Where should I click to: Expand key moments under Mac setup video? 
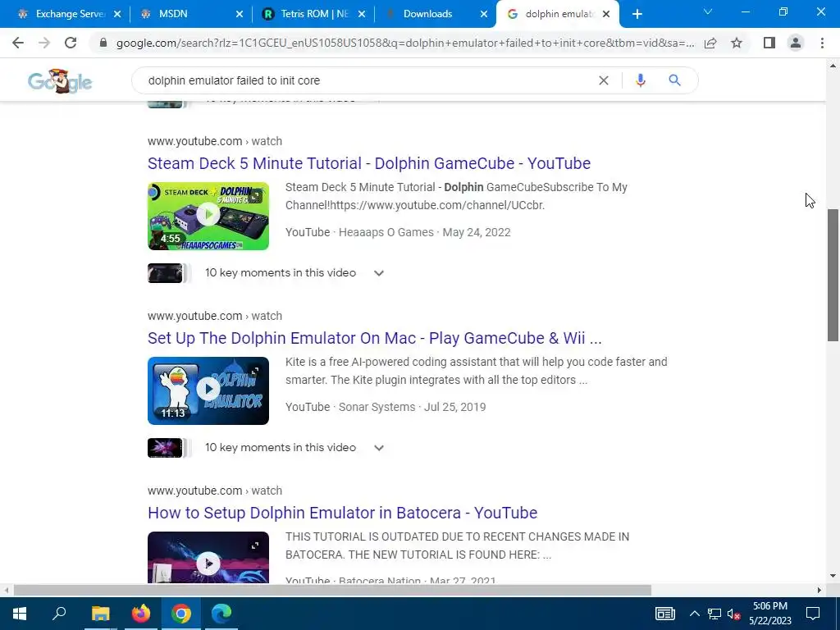click(379, 447)
